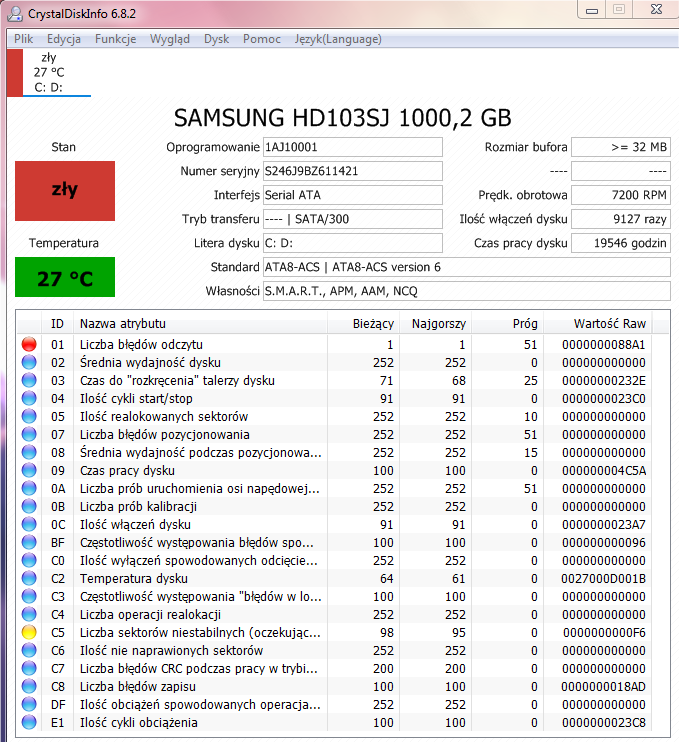The image size is (679, 742).
Task: Click the blue status icon for attribute C7
Action: coord(29,668)
